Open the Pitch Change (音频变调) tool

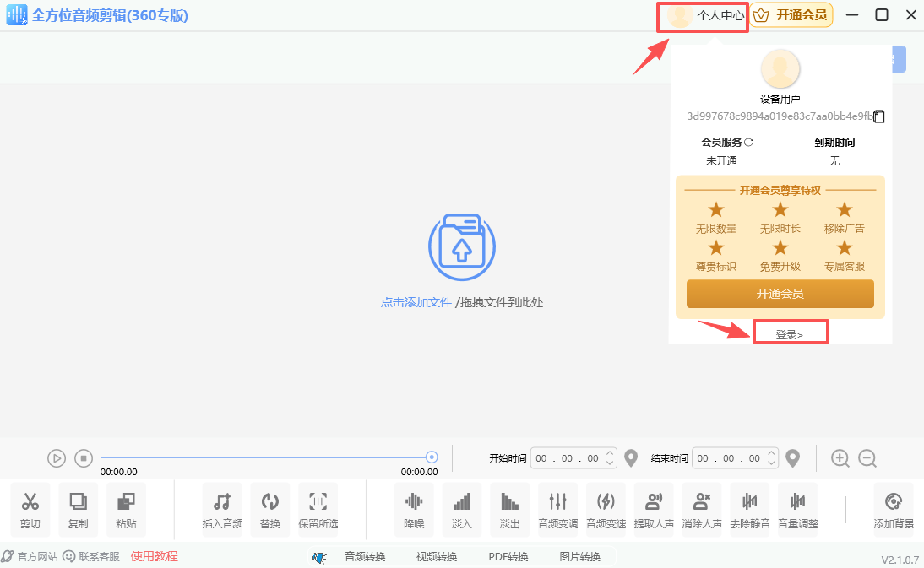(557, 509)
